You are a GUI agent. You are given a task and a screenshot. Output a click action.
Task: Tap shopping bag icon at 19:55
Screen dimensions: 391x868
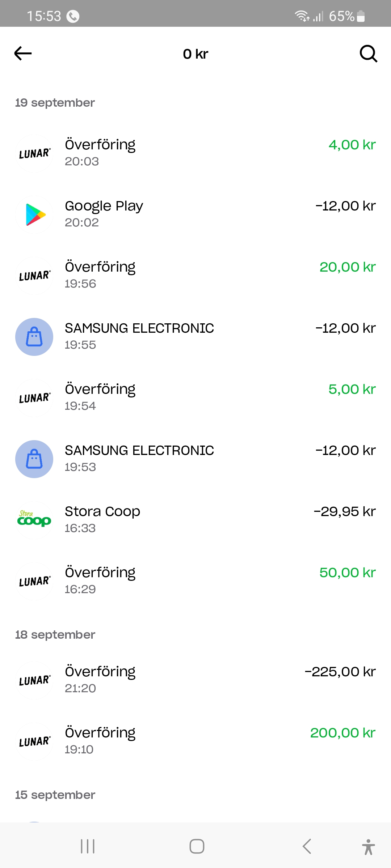point(34,337)
